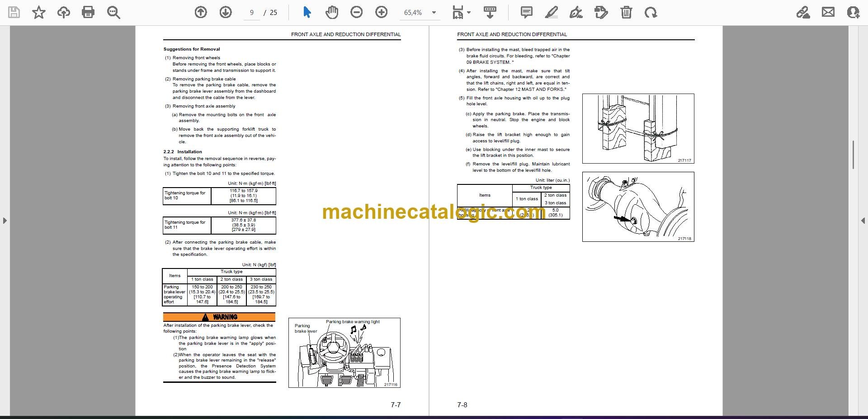Image resolution: width=868 pixels, height=419 pixels.
Task: Click the Stamp tool icon
Action: coord(601,12)
